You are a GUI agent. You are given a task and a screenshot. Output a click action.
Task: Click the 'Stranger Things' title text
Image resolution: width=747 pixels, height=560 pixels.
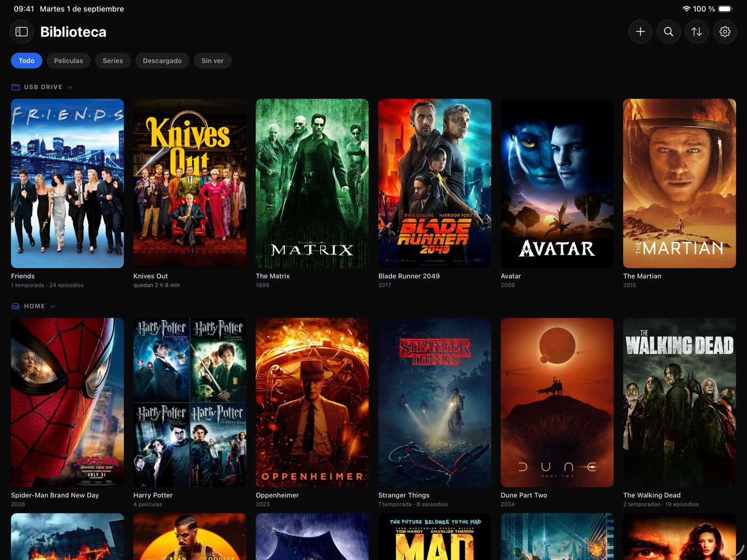pos(404,495)
